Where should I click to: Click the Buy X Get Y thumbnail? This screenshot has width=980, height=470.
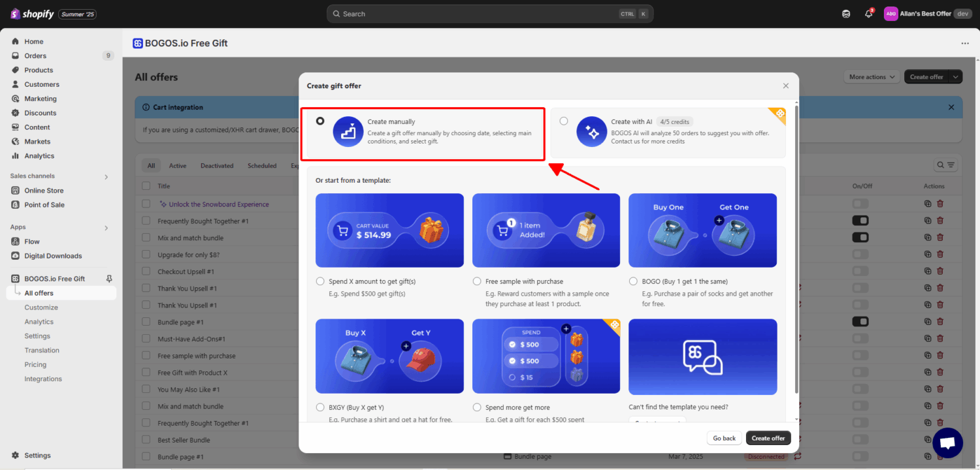389,356
